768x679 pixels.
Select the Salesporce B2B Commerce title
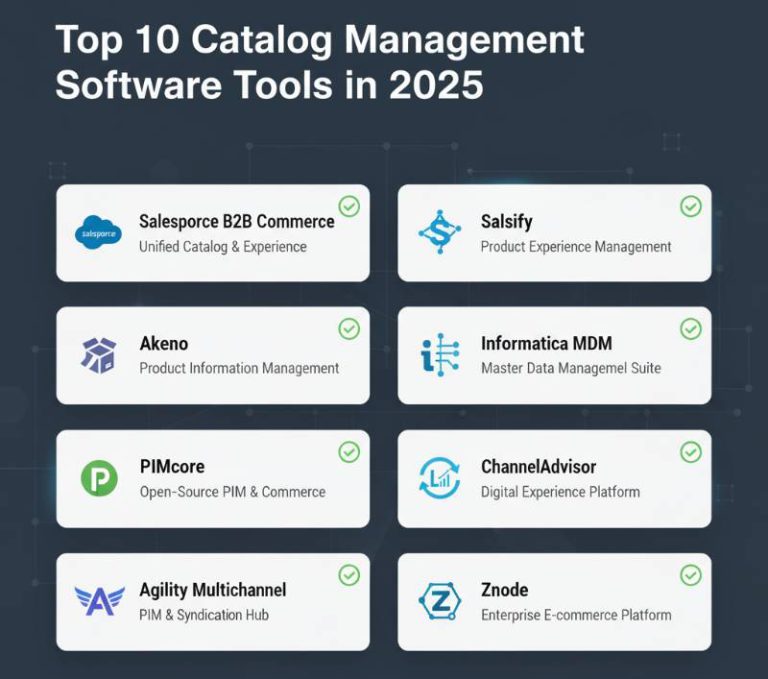[237, 221]
